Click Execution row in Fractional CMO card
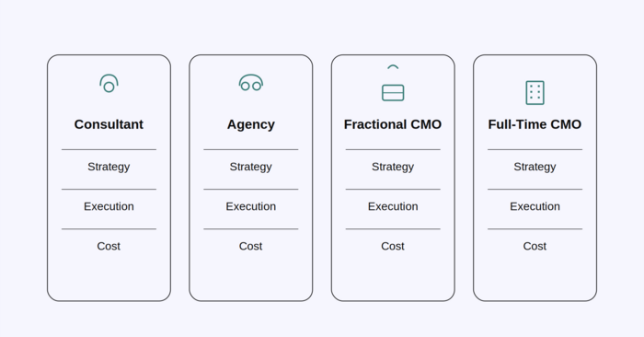Image resolution: width=644 pixels, height=337 pixels. (x=393, y=206)
